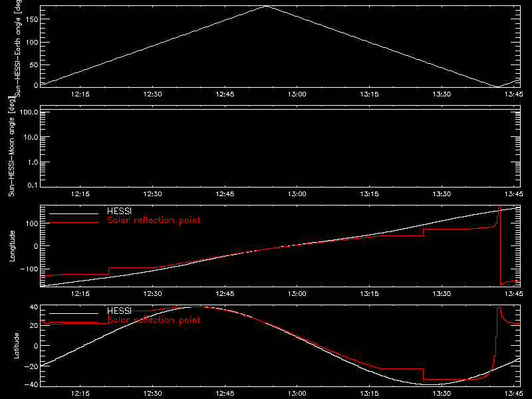Click the 13:00 time label under the Earth angle plot
The image size is (532, 399).
pos(297,94)
